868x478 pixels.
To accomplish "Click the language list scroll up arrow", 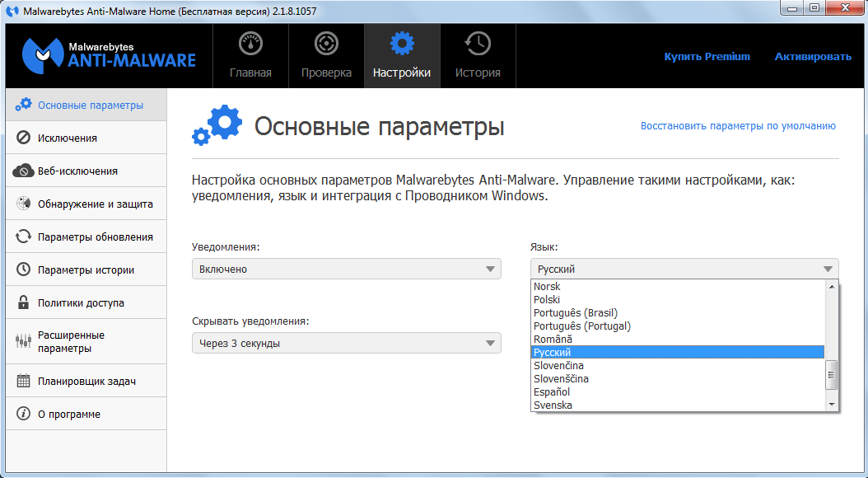I will pyautogui.click(x=832, y=286).
